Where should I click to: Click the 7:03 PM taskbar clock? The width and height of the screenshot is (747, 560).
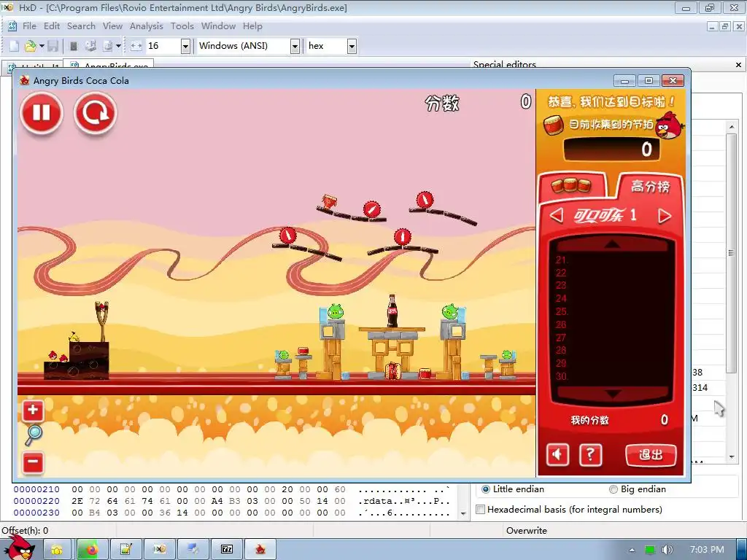point(706,550)
